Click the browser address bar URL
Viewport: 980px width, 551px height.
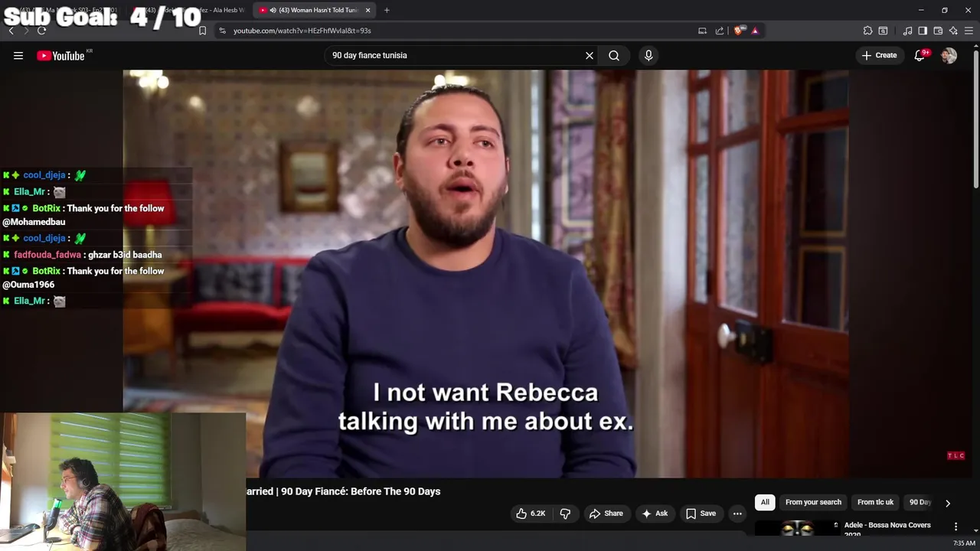(x=302, y=31)
